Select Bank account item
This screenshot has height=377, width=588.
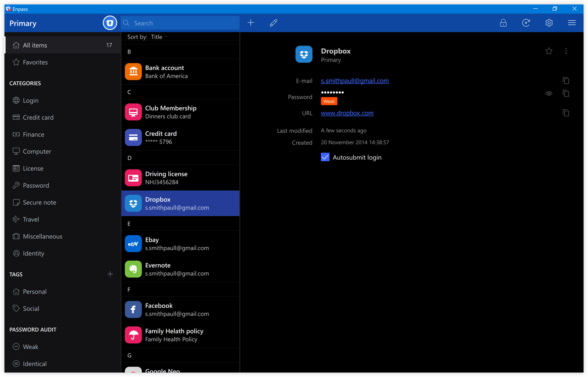pos(180,72)
